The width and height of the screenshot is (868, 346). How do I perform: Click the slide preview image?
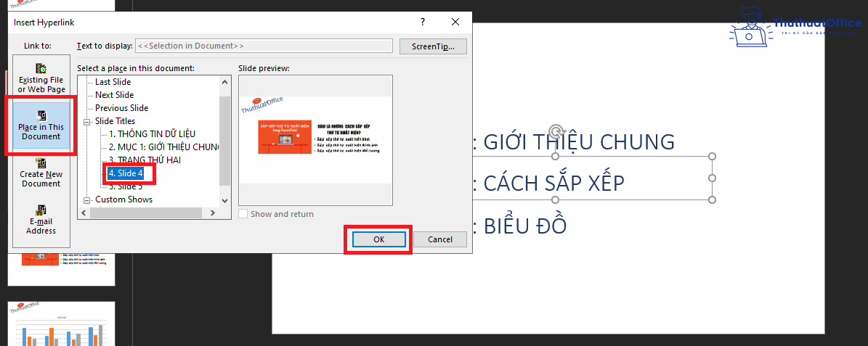pyautogui.click(x=315, y=141)
